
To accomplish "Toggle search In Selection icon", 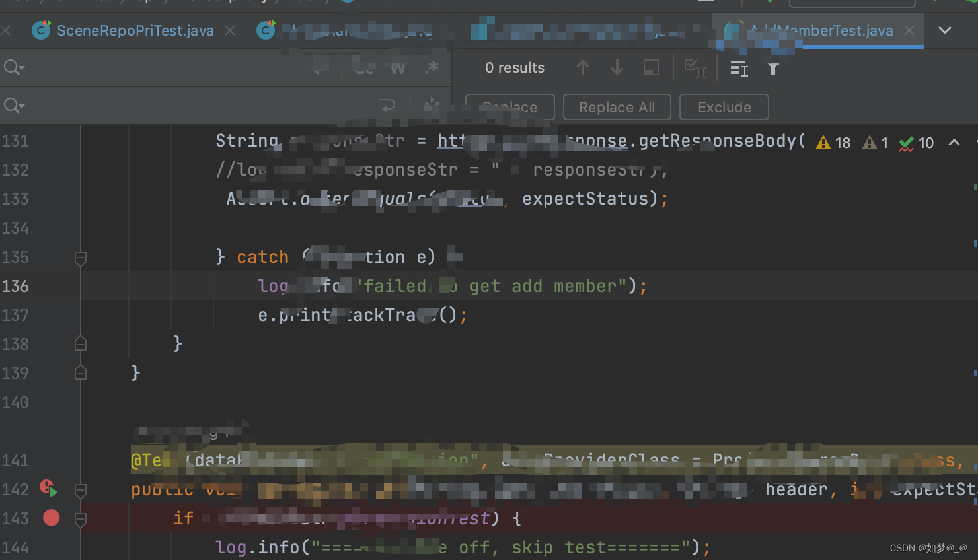I will point(739,68).
